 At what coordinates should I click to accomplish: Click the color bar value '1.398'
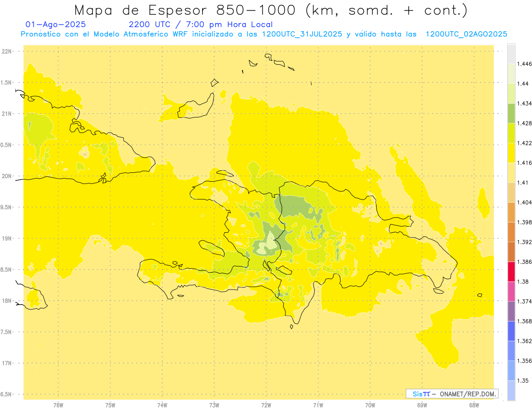525,222
